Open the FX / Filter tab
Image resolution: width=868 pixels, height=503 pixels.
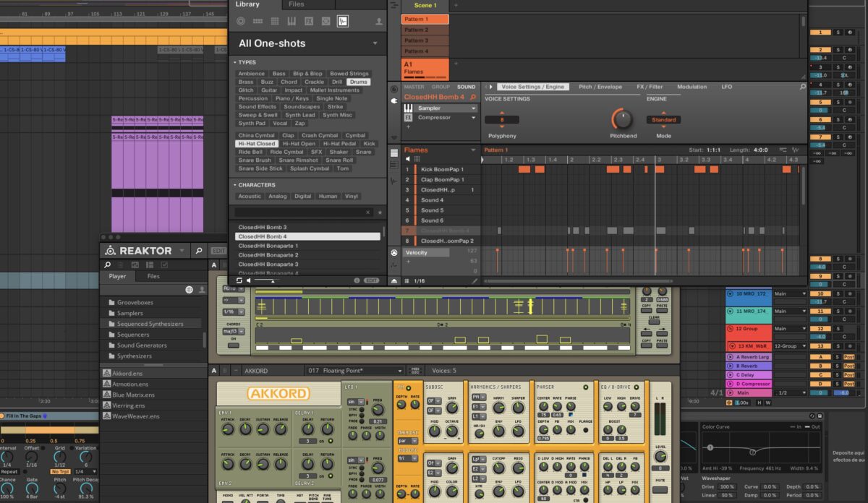650,87
